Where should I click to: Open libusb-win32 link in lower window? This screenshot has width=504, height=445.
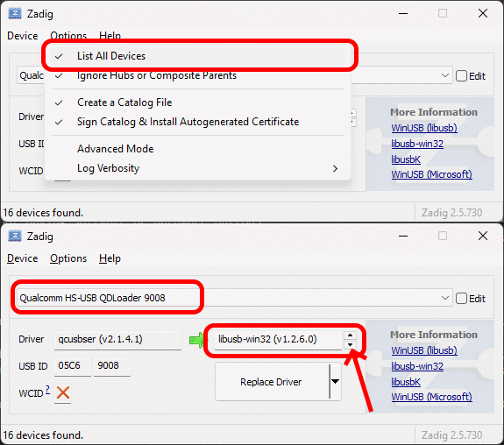coord(417,366)
